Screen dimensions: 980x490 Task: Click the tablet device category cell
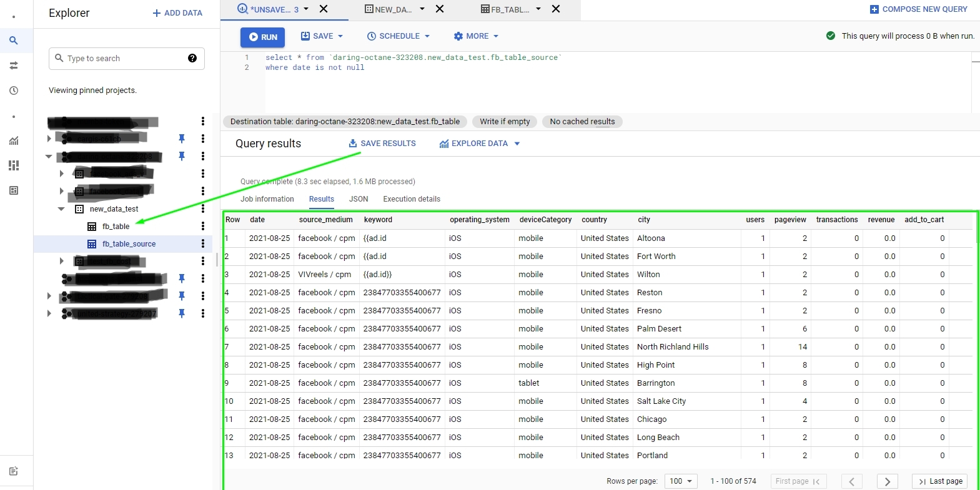point(528,383)
